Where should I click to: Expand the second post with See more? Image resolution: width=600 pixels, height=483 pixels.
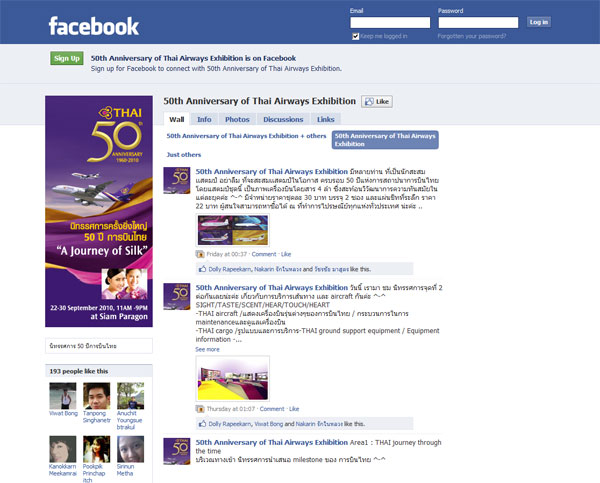click(207, 349)
